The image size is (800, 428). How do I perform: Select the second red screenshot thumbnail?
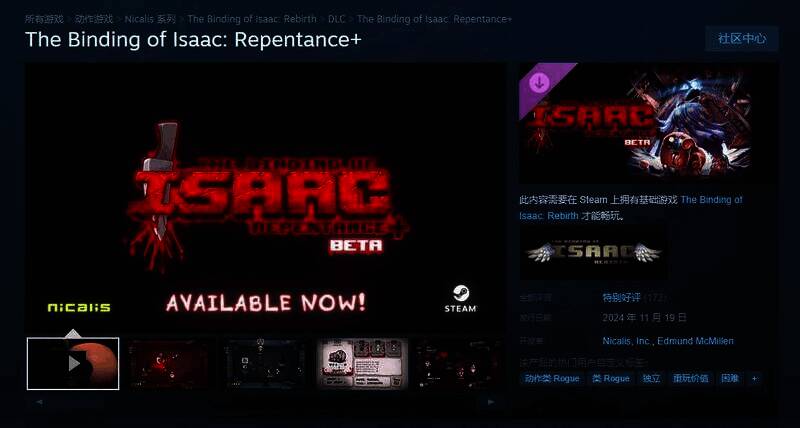click(169, 363)
